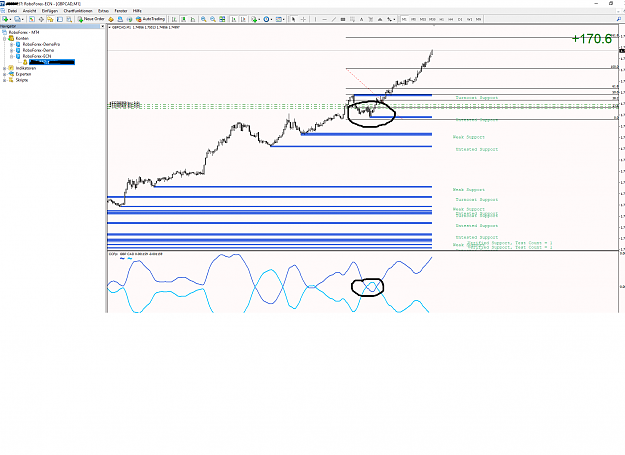Close the Navigator panel

(102, 26)
